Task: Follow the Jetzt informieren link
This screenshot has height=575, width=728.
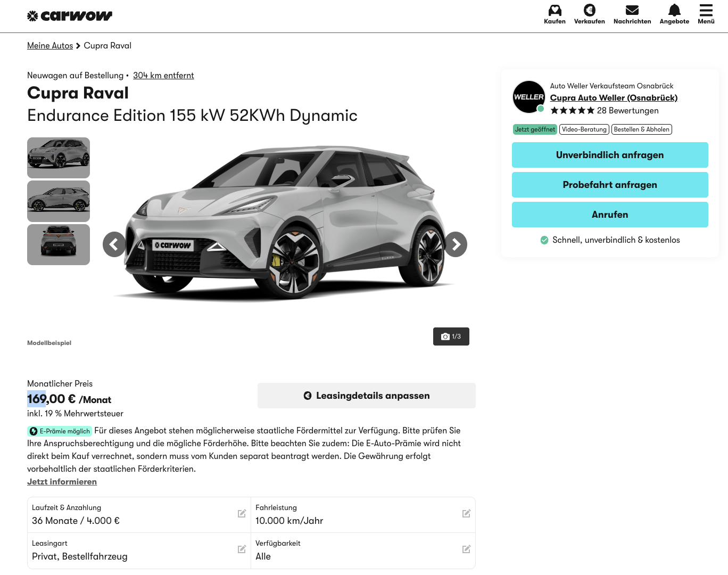Action: [62, 482]
